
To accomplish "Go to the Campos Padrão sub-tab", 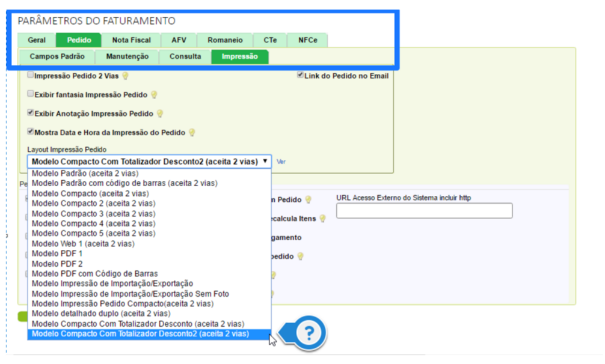I will [57, 56].
